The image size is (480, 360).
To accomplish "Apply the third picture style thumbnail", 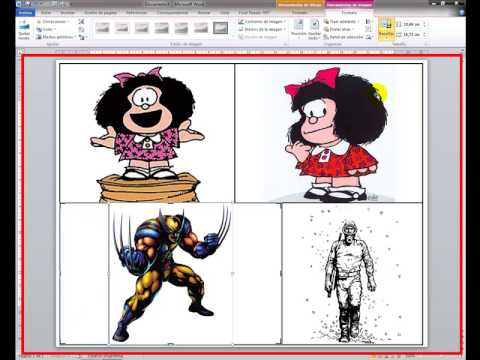I will (x=142, y=28).
